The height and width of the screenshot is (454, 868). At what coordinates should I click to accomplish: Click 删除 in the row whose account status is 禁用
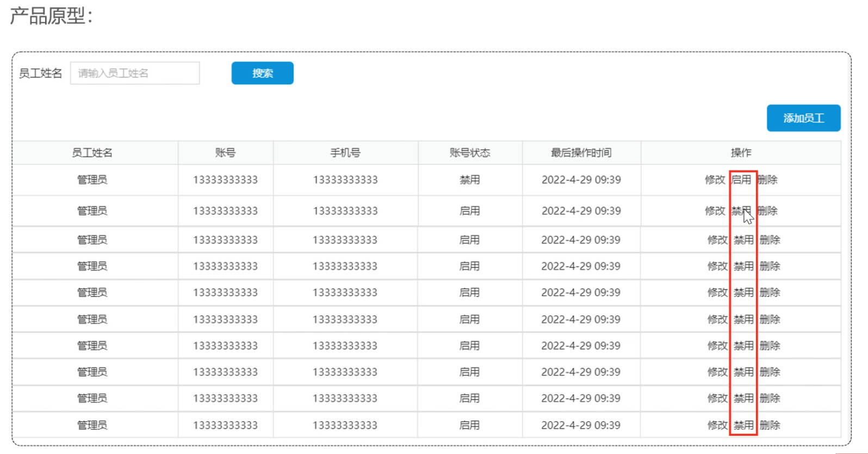click(767, 180)
